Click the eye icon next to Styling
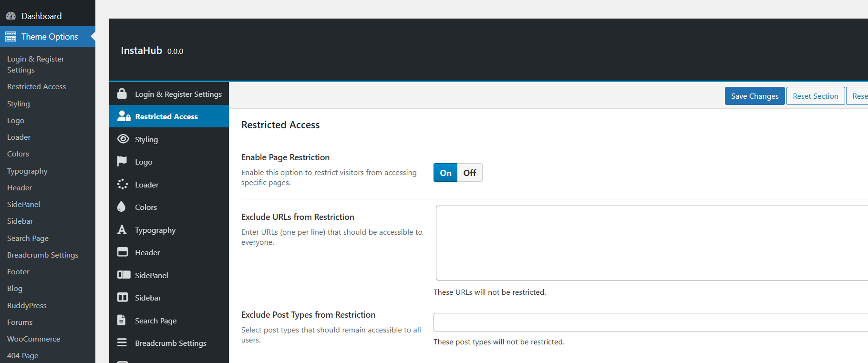 [123, 139]
